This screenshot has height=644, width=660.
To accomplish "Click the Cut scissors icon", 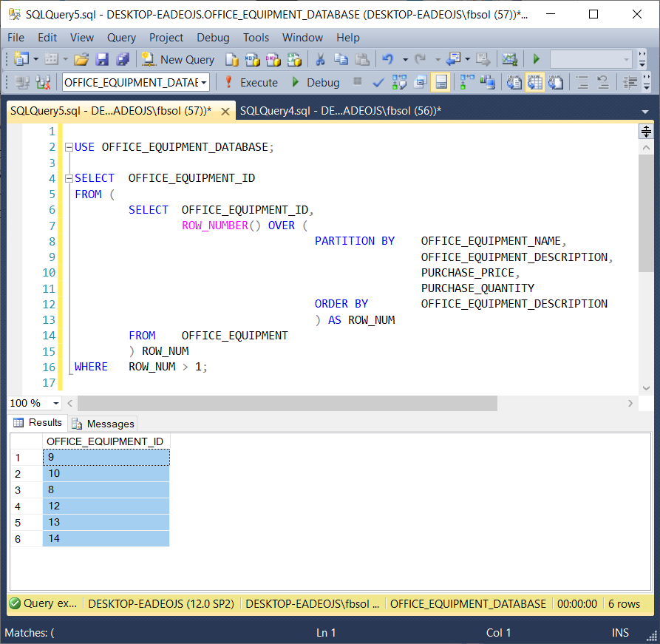I will [320, 59].
